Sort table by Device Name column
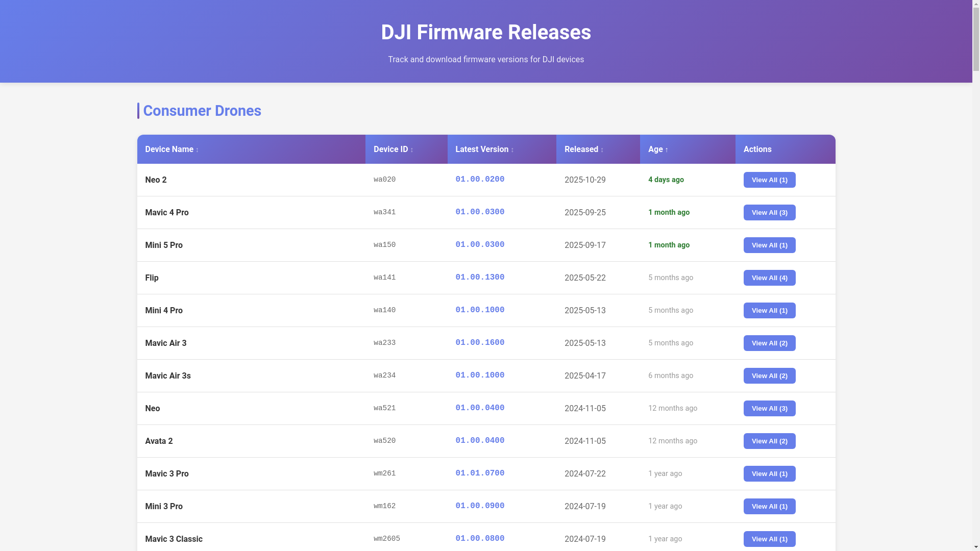 (251, 149)
